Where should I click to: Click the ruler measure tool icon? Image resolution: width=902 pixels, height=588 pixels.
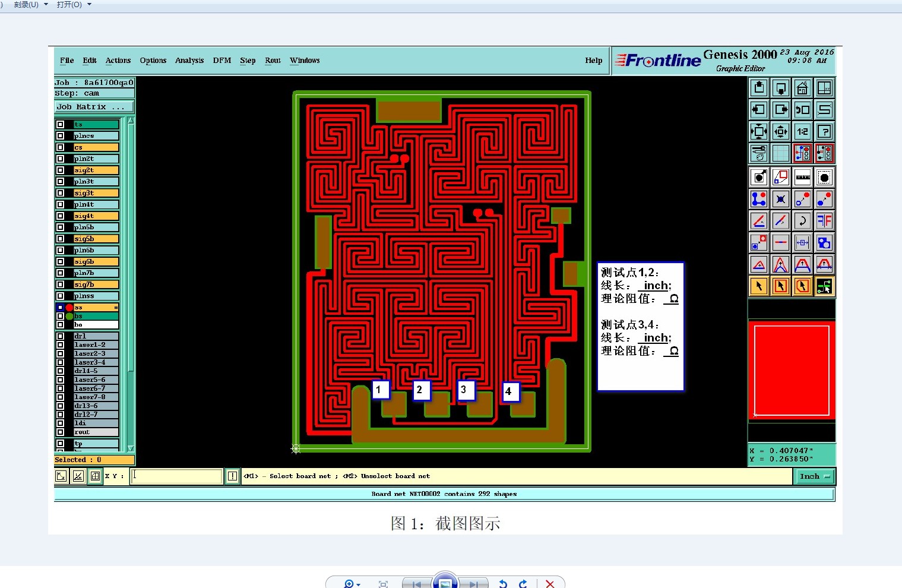click(x=803, y=177)
